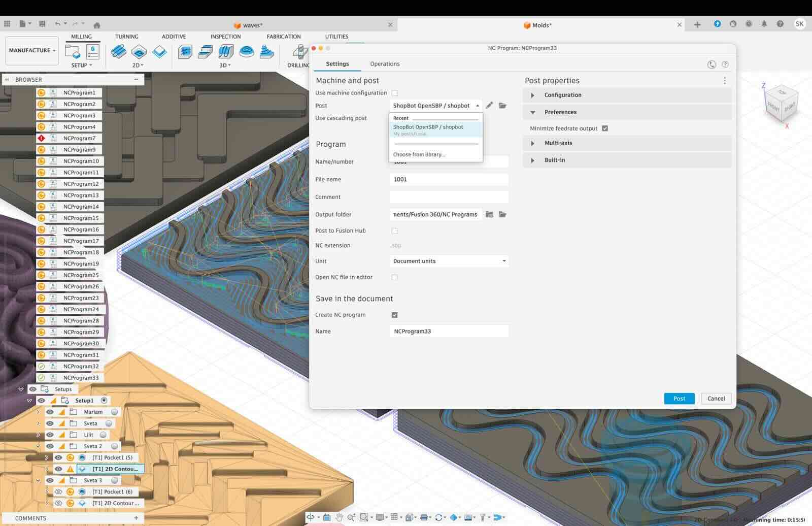Click the Post properties three-dot menu
Image resolution: width=812 pixels, height=526 pixels.
click(x=725, y=81)
